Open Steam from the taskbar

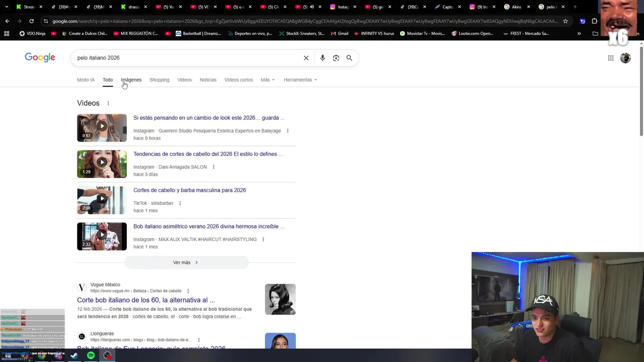(74, 355)
